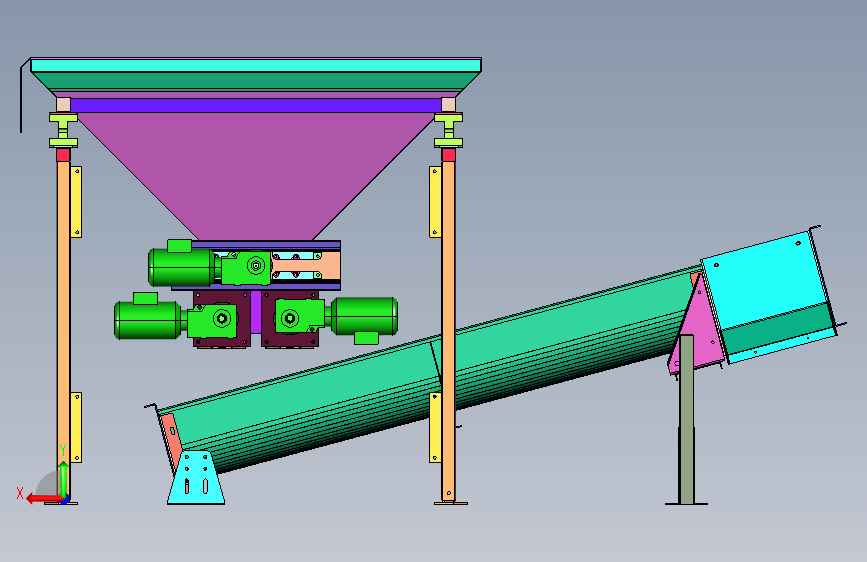The height and width of the screenshot is (562, 867).
Task: Select the left light-green load cell mount
Action: [x=63, y=130]
